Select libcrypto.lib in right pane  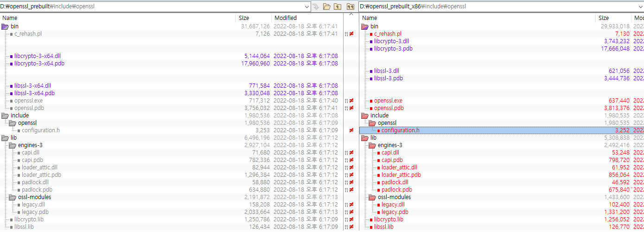(389, 219)
